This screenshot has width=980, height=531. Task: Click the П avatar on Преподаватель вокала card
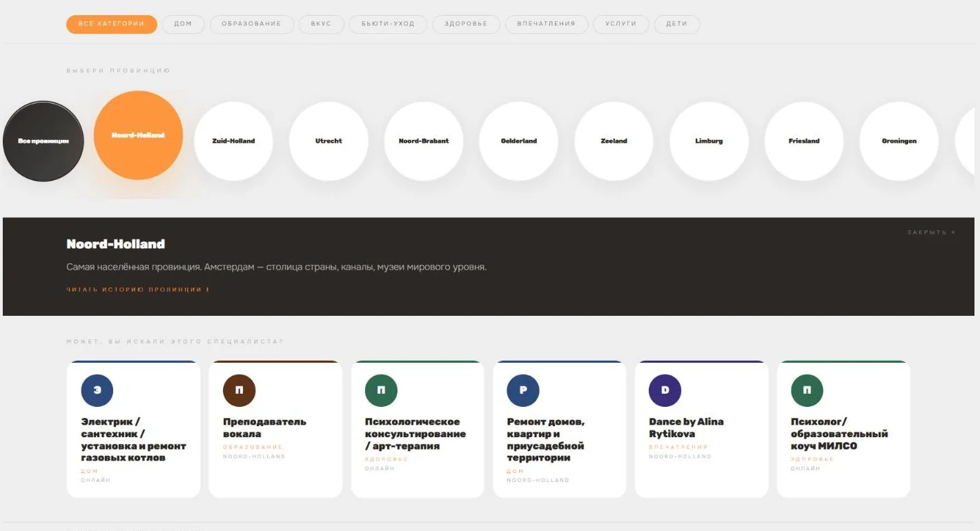[x=239, y=390]
